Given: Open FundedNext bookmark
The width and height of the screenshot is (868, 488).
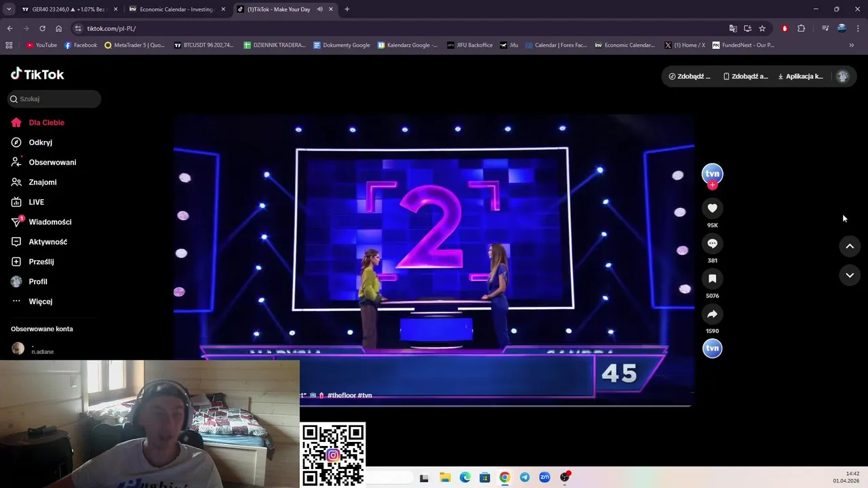Looking at the screenshot, I should point(743,45).
